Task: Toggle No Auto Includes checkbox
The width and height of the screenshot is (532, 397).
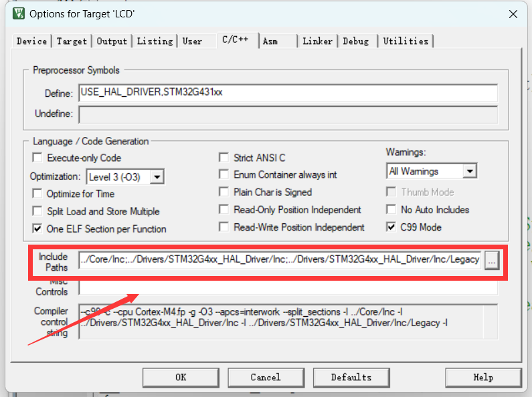Action: [391, 210]
